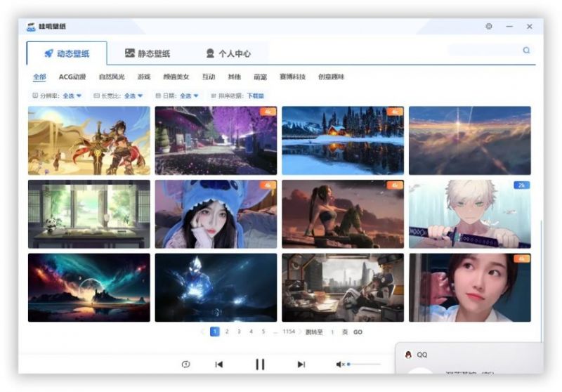
Task: Select the 颜值美女 category
Action: (176, 77)
